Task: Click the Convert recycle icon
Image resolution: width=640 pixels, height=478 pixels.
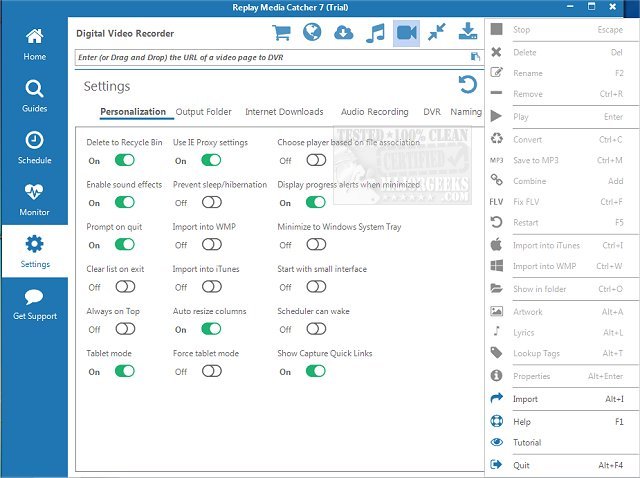Action: pos(496,139)
